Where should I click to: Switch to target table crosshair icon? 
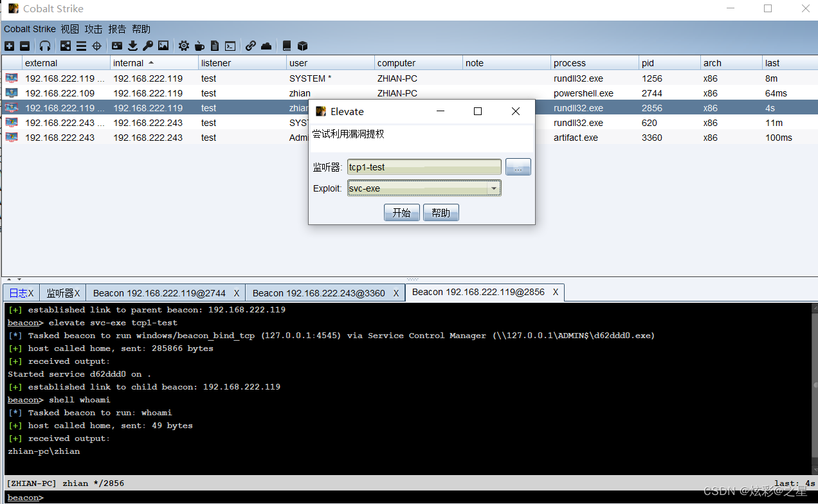coord(96,46)
